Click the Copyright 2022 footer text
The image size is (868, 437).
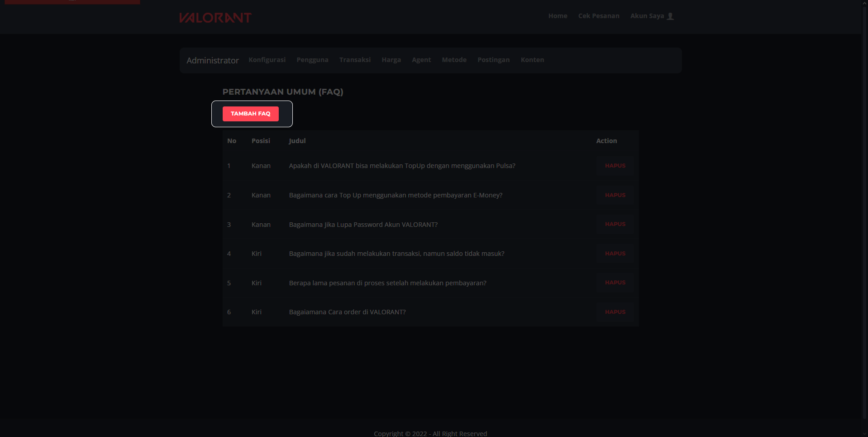pos(430,433)
